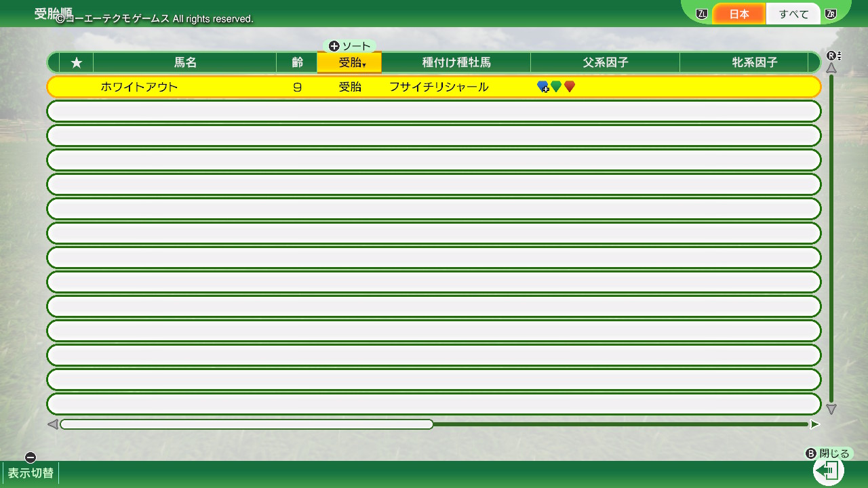Click the 齢 column header
This screenshot has height=488, width=868.
297,62
